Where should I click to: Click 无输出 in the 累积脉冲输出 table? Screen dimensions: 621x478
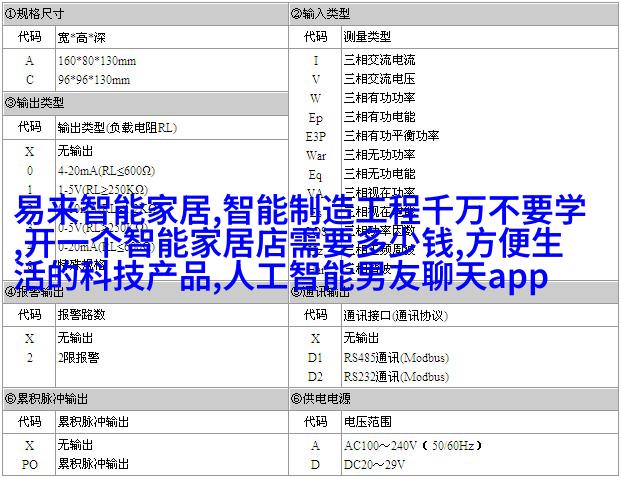(x=75, y=445)
